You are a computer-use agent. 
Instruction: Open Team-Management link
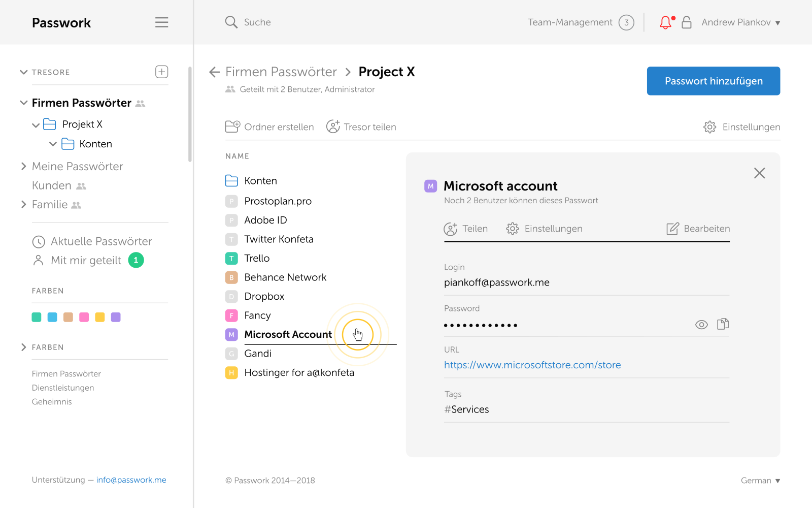(570, 22)
